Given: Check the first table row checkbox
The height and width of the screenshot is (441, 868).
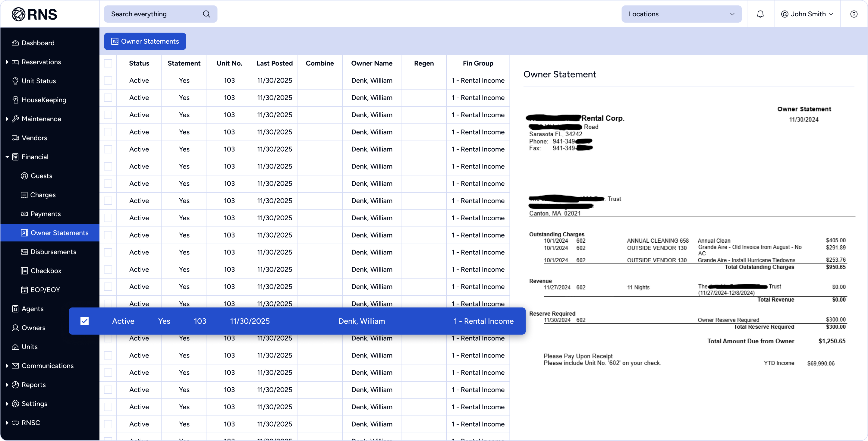Looking at the screenshot, I should [108, 80].
